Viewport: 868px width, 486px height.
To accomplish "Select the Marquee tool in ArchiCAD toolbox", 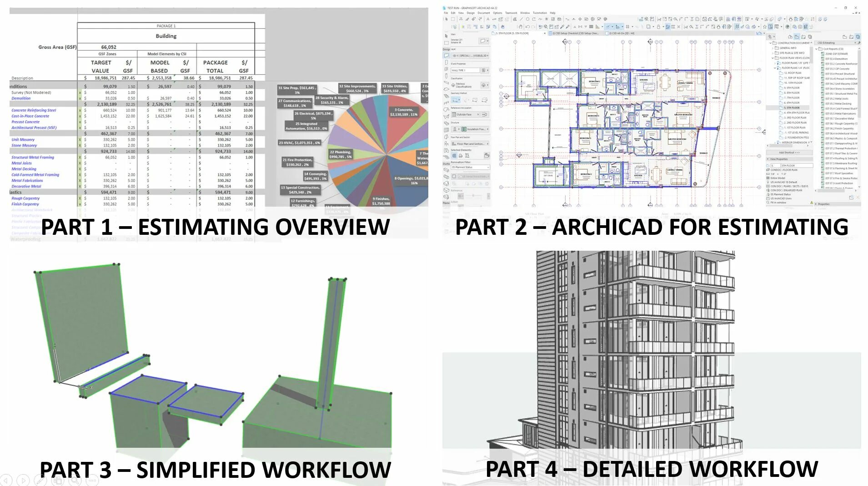I will pyautogui.click(x=446, y=43).
